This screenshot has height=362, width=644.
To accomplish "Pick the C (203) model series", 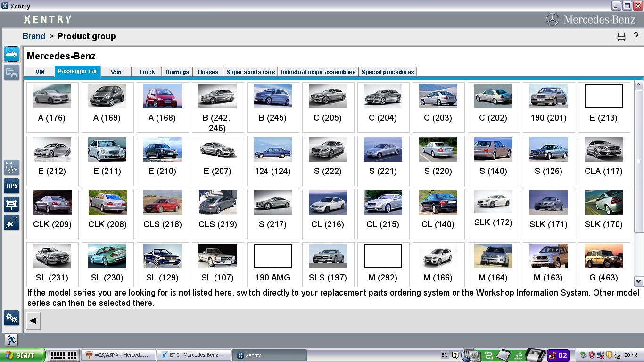I will 438,107.
